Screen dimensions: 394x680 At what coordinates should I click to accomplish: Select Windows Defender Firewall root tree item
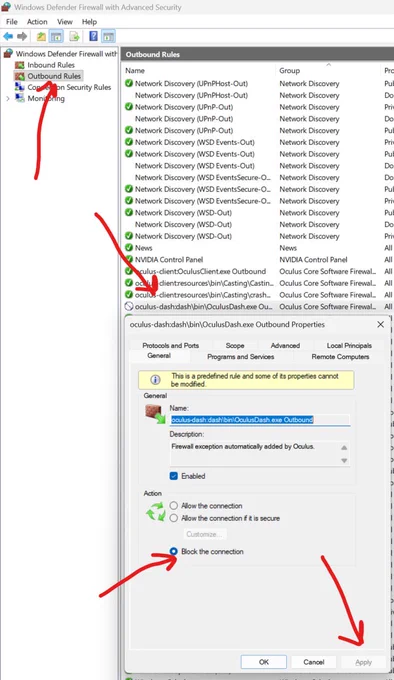point(66,54)
